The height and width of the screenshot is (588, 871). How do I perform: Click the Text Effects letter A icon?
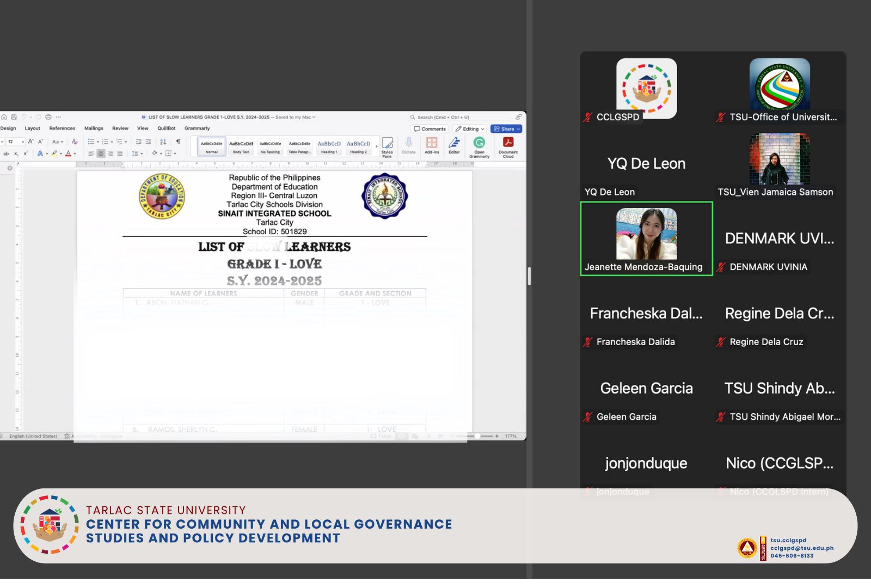pos(40,154)
